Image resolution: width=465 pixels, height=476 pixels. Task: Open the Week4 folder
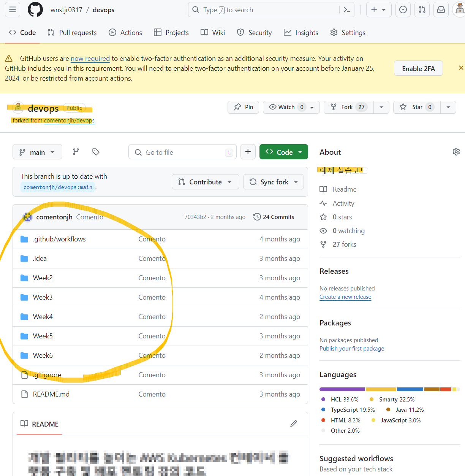[43, 317]
